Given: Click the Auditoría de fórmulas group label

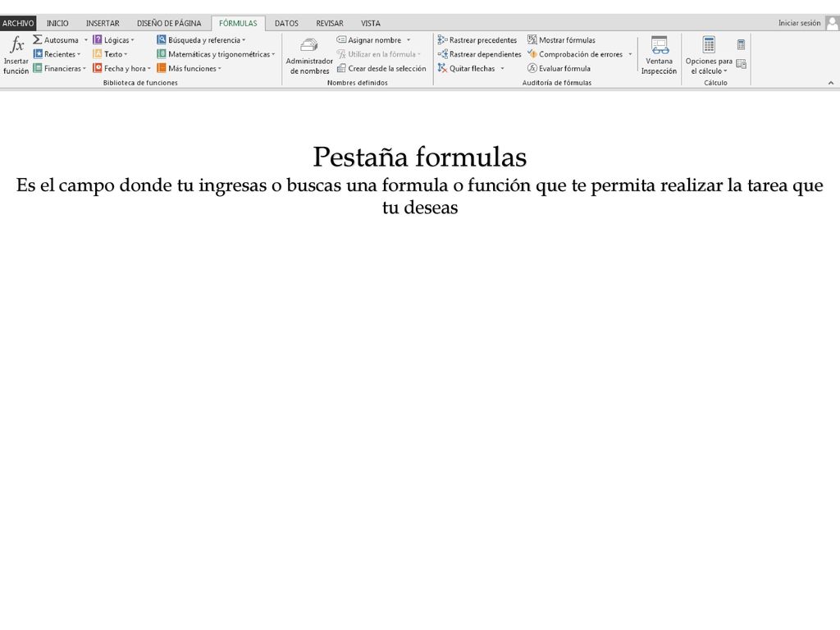Looking at the screenshot, I should pyautogui.click(x=557, y=83).
